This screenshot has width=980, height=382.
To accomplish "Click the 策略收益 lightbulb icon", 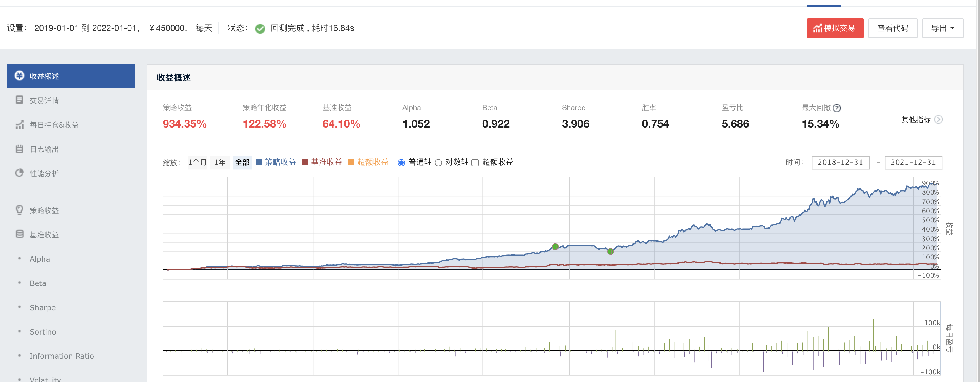I will [x=19, y=210].
